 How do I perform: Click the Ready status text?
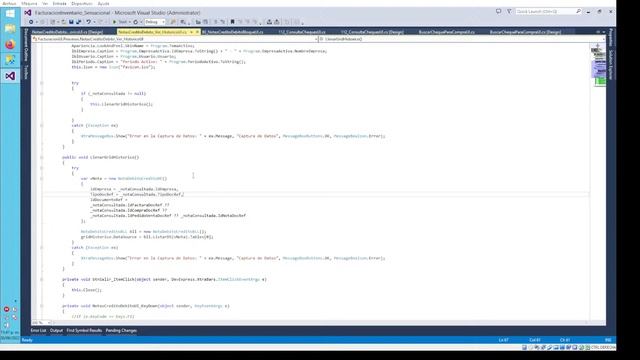(27, 340)
